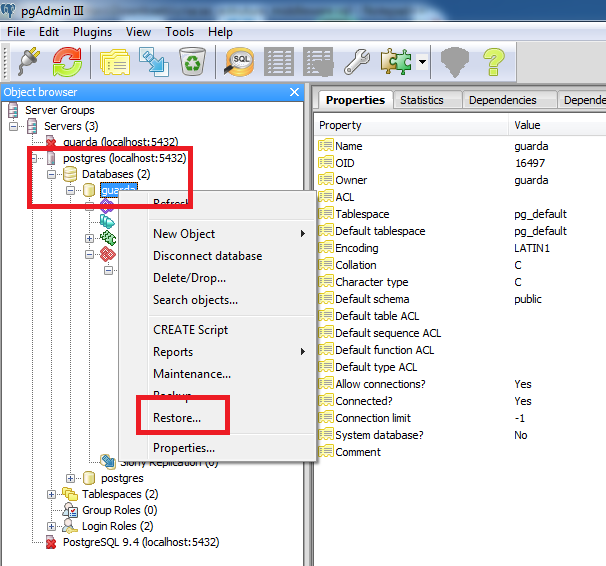Viewport: 606px width, 566px height.
Task: Open the Tools menu
Action: pyautogui.click(x=179, y=32)
